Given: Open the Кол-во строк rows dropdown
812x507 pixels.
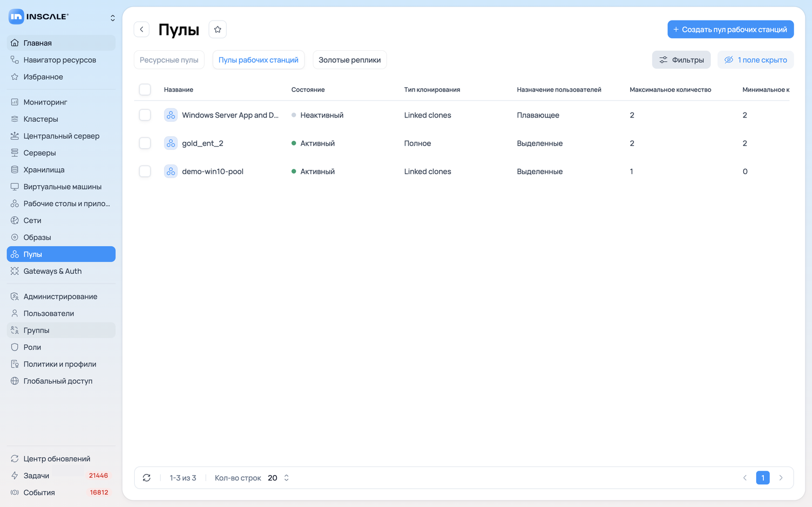Looking at the screenshot, I should point(279,478).
